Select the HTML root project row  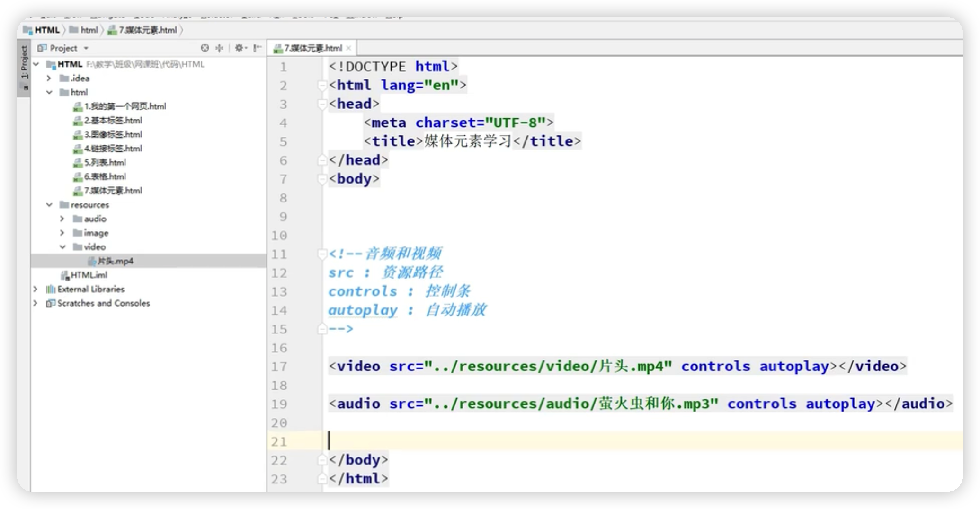point(149,64)
